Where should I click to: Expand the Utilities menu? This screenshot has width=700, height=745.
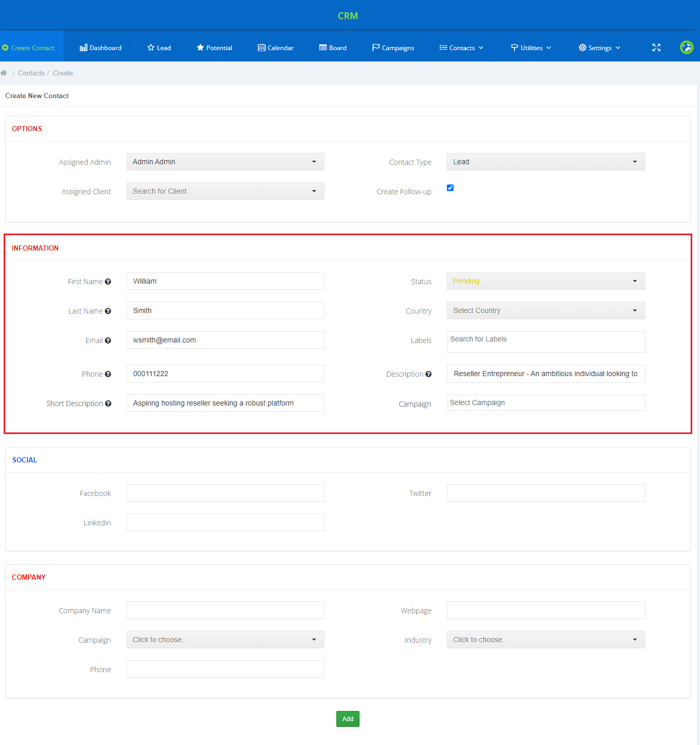pos(531,48)
